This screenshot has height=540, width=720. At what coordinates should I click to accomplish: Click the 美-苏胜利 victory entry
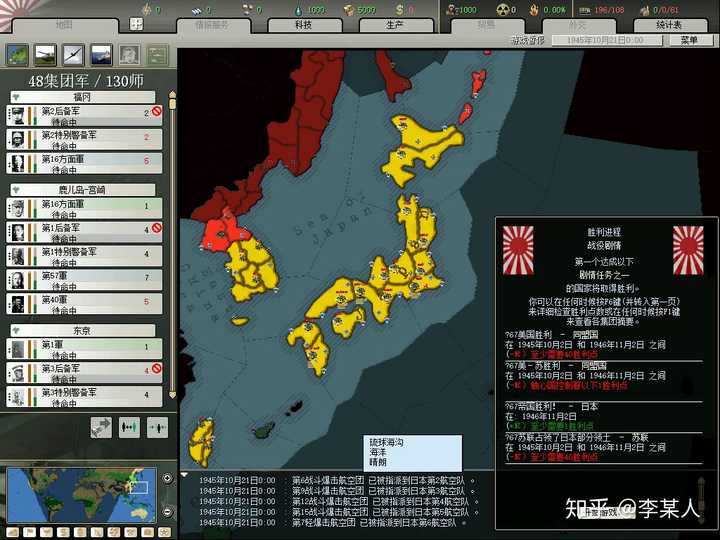[603, 376]
